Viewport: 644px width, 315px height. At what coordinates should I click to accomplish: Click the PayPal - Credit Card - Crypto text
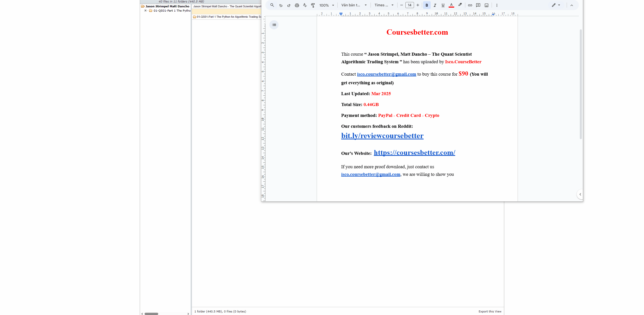click(x=408, y=115)
